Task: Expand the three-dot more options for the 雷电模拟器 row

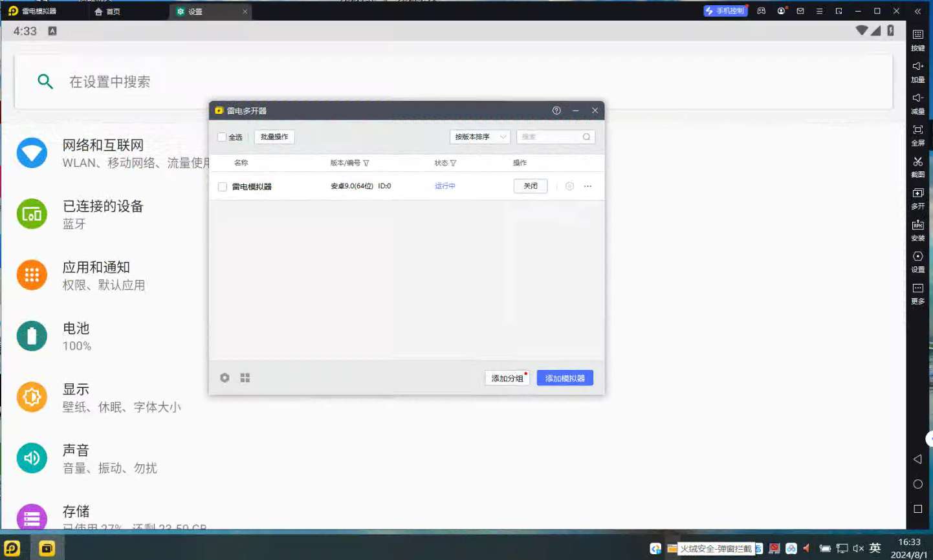Action: tap(587, 186)
